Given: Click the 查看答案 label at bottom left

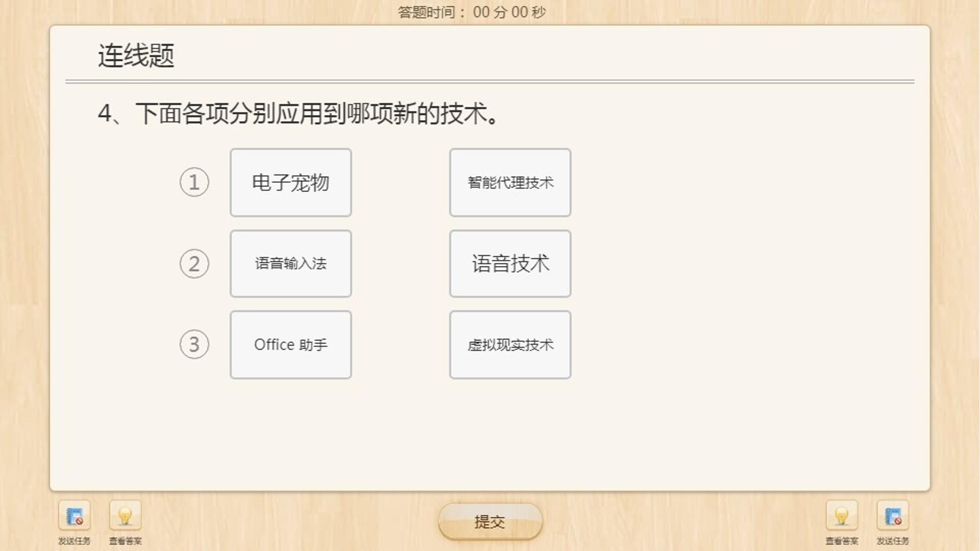Looking at the screenshot, I should coord(125,541).
